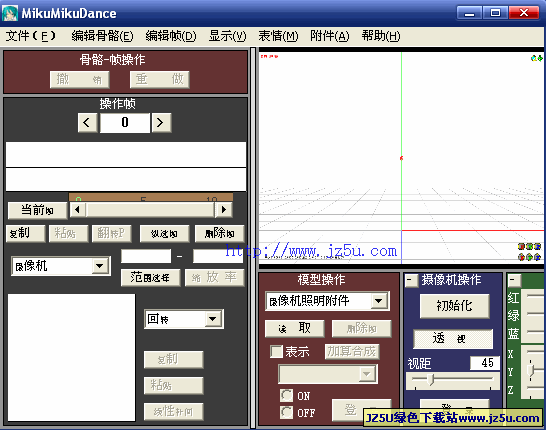Toggle the 表示 checkbox
546x430 pixels.
276,351
